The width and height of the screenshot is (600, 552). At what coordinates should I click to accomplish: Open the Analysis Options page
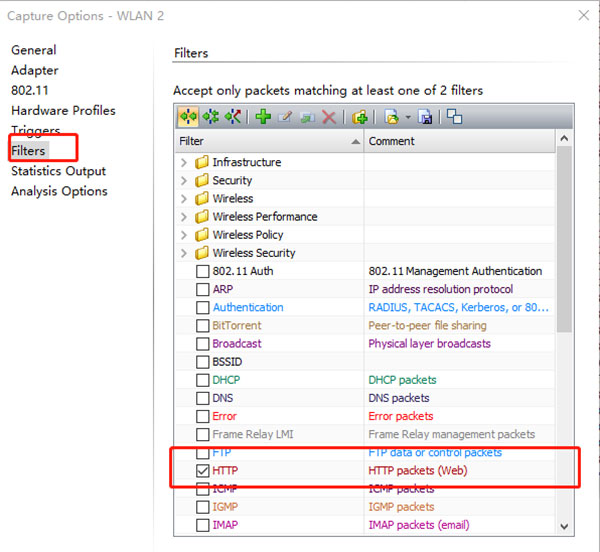point(59,191)
